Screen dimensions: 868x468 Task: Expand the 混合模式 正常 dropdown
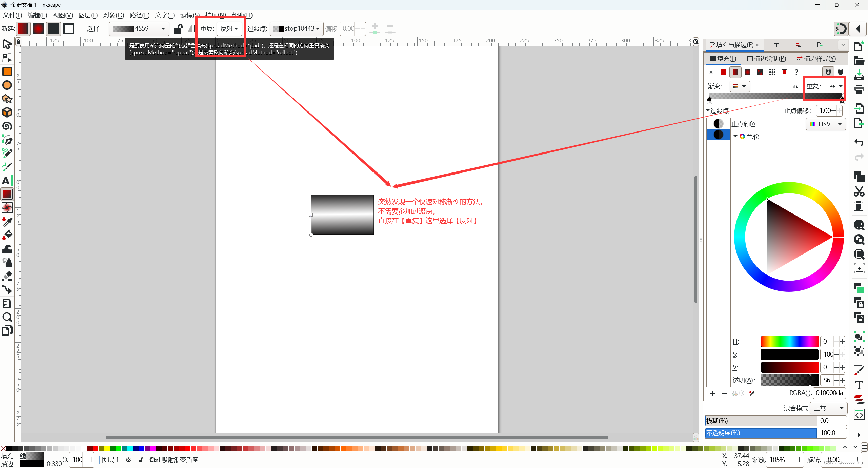(828, 408)
